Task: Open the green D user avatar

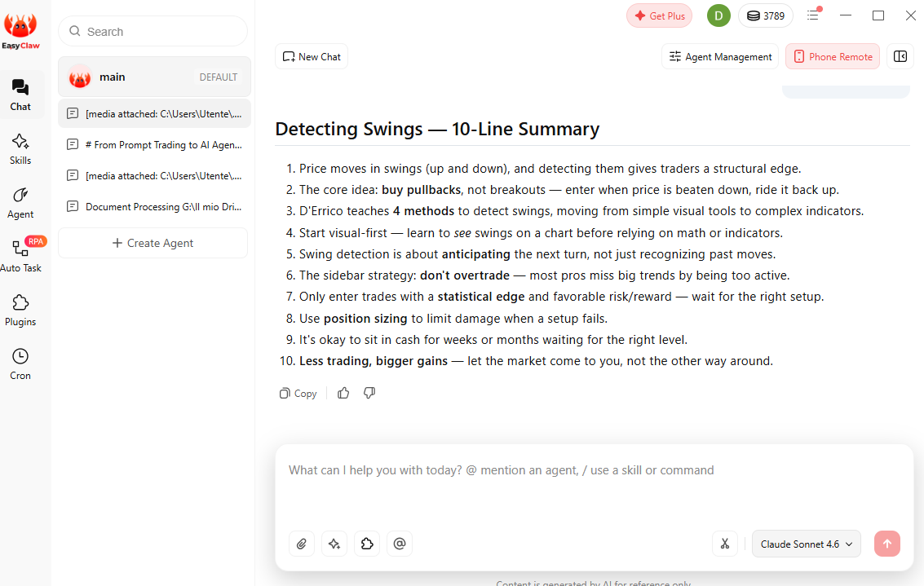Action: (x=719, y=16)
